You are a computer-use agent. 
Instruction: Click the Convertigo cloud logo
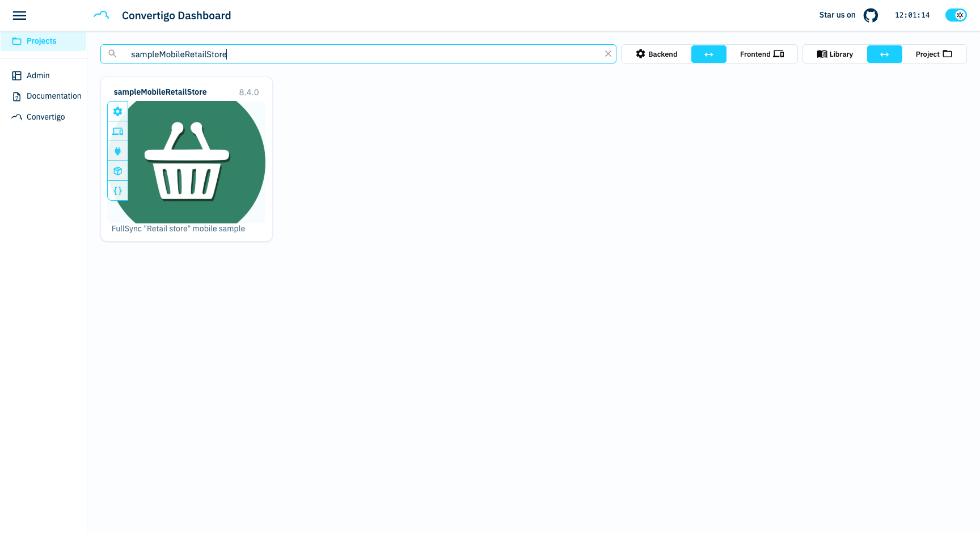coord(102,15)
